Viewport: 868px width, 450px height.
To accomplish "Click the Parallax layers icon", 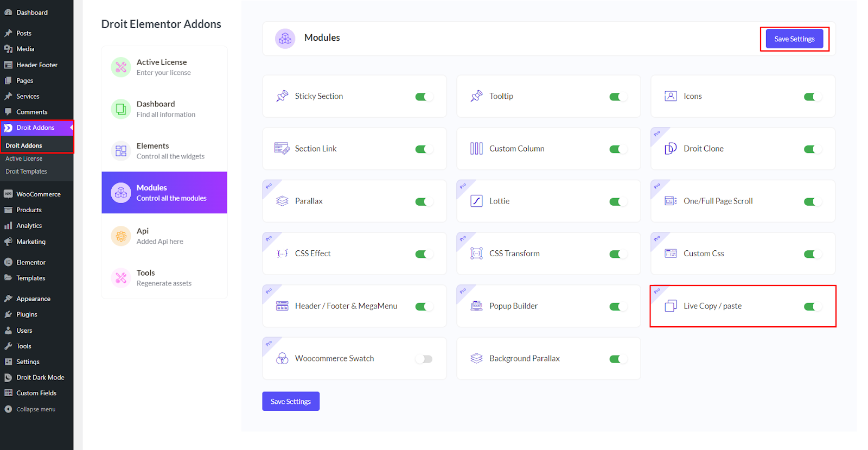I will (x=282, y=201).
